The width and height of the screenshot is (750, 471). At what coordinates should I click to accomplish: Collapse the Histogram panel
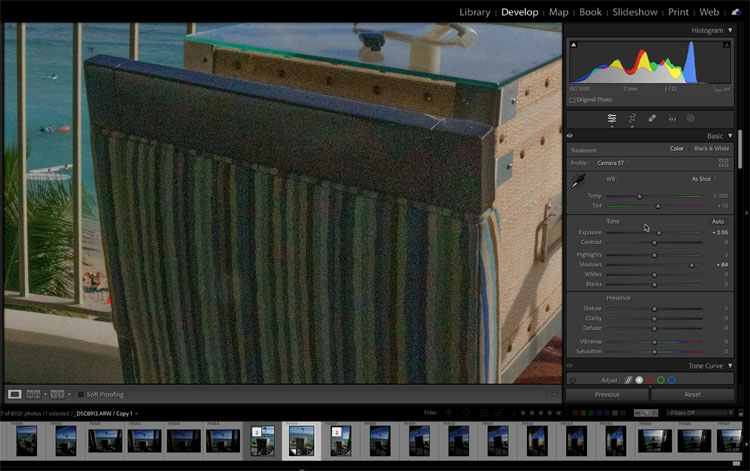tap(730, 31)
